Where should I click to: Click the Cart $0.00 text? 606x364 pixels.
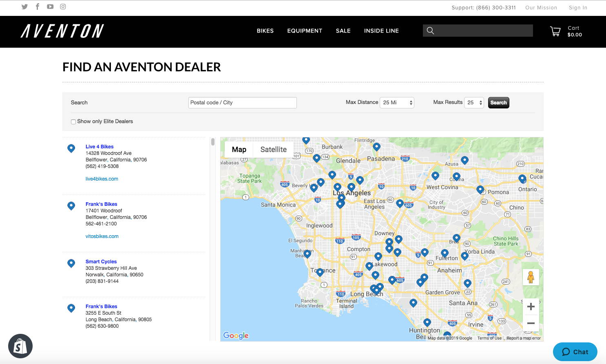tap(575, 31)
